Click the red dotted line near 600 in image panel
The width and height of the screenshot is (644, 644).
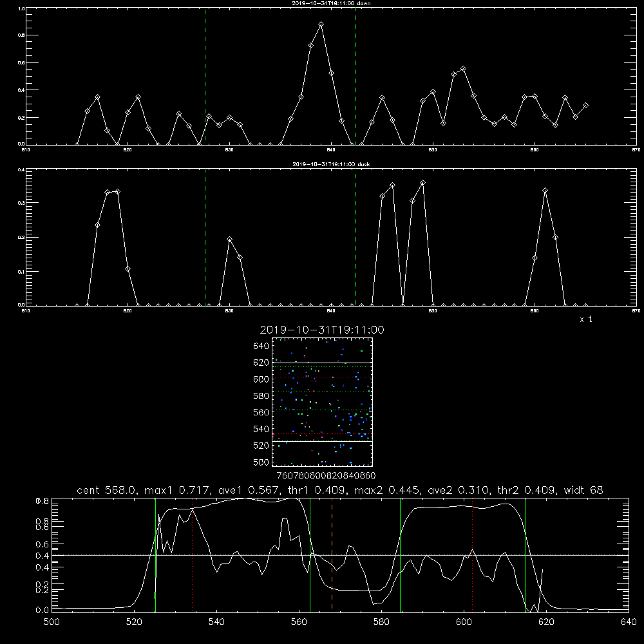point(323,377)
